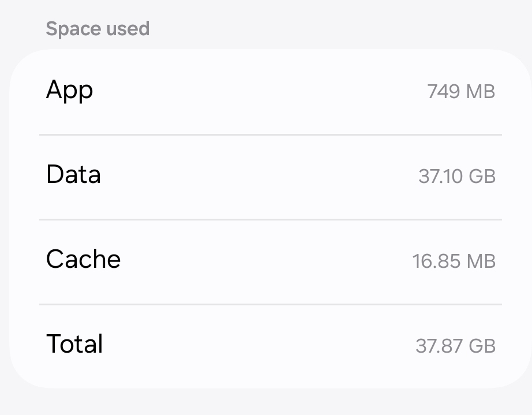
Task: Click the "MB" unit next to 749
Action: click(481, 91)
